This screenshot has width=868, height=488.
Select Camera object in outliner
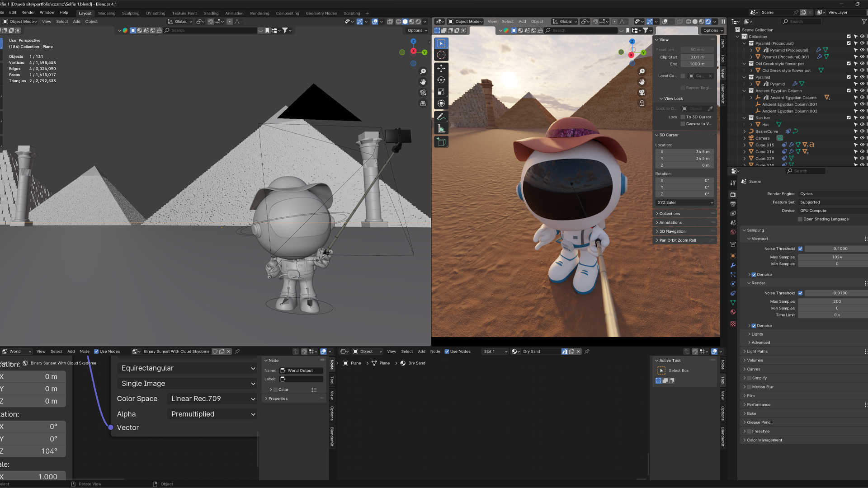point(762,138)
